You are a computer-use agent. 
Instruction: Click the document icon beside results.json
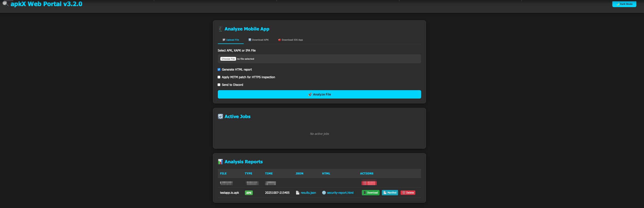(x=297, y=193)
